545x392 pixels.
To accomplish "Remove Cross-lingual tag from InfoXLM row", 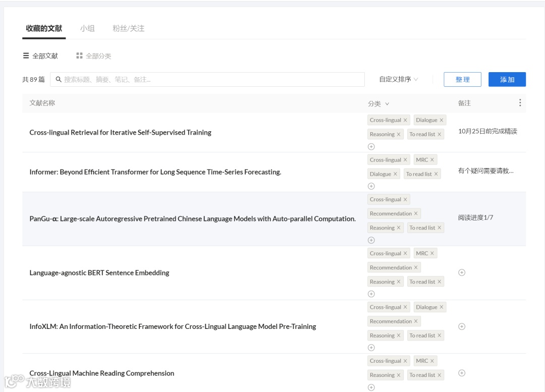I will pos(405,307).
